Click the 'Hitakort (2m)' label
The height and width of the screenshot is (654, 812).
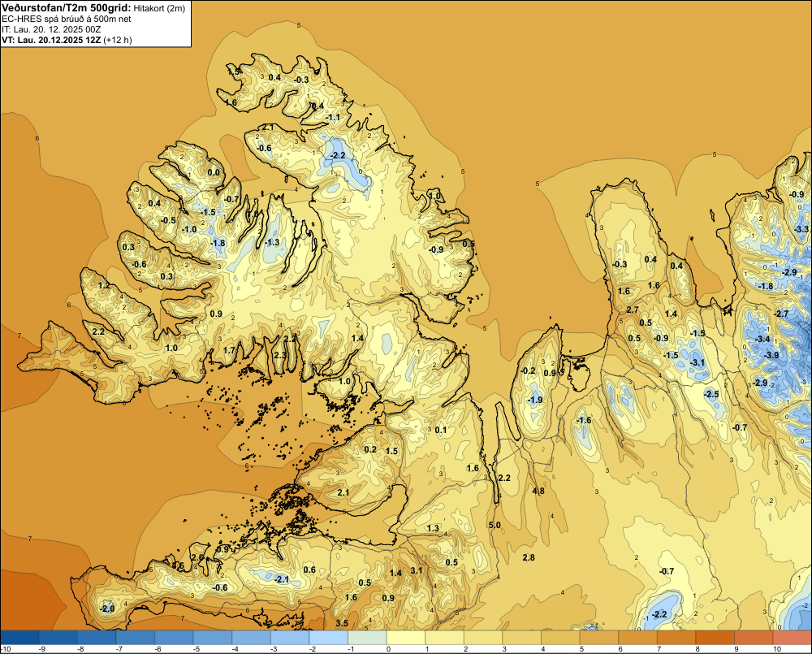coord(159,8)
